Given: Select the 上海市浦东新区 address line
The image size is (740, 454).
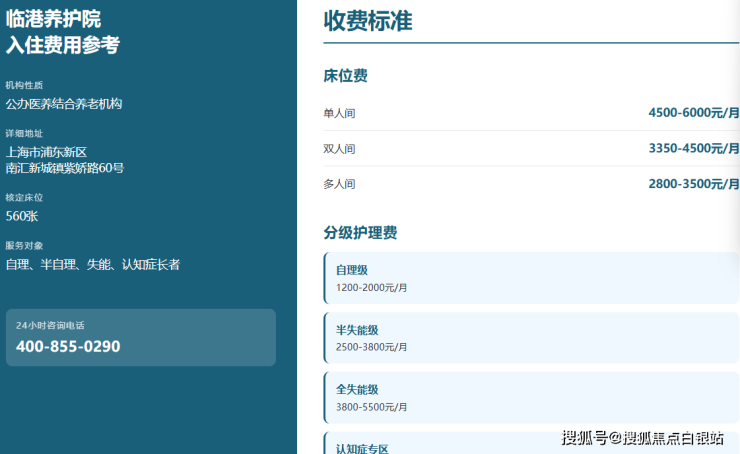Looking at the screenshot, I should [46, 152].
